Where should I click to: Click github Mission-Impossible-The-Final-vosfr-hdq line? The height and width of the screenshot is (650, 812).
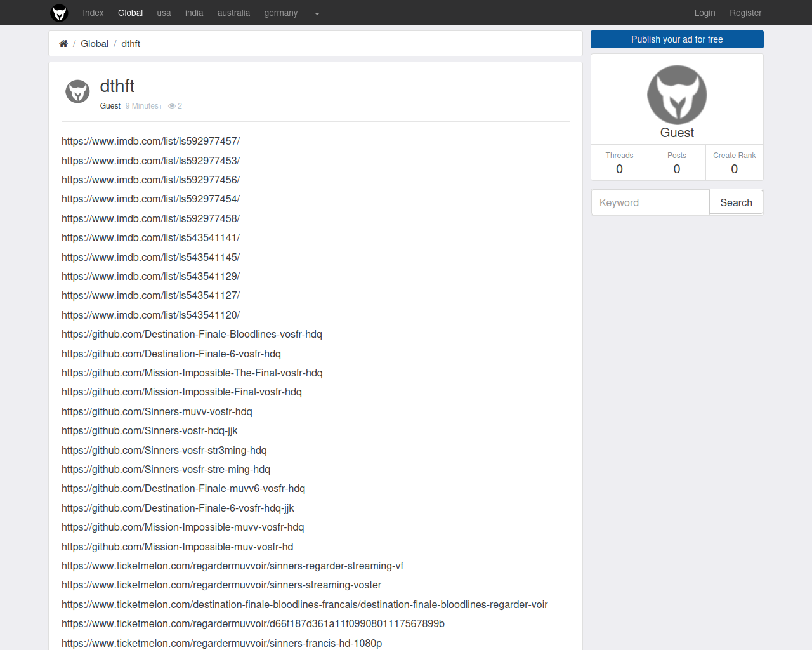tap(192, 373)
